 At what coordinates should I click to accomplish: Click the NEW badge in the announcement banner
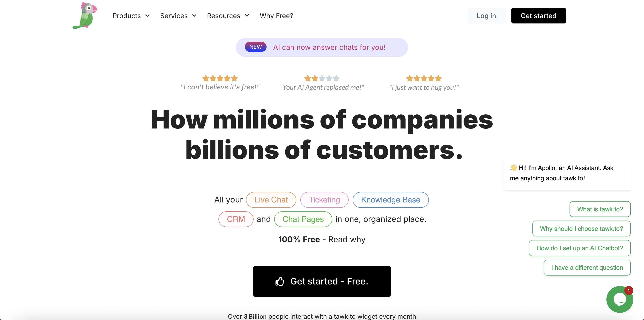tap(256, 47)
